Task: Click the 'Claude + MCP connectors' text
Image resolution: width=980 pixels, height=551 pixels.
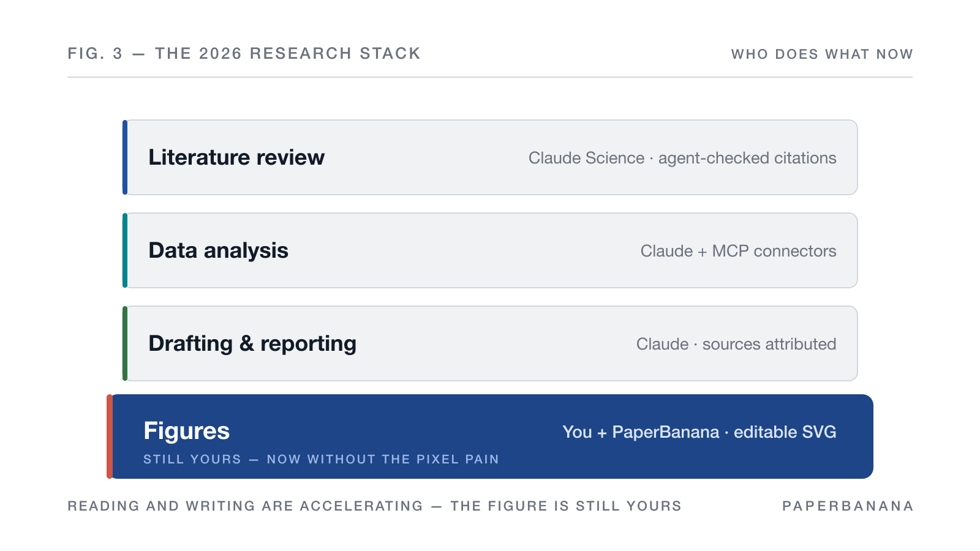Action: point(738,251)
